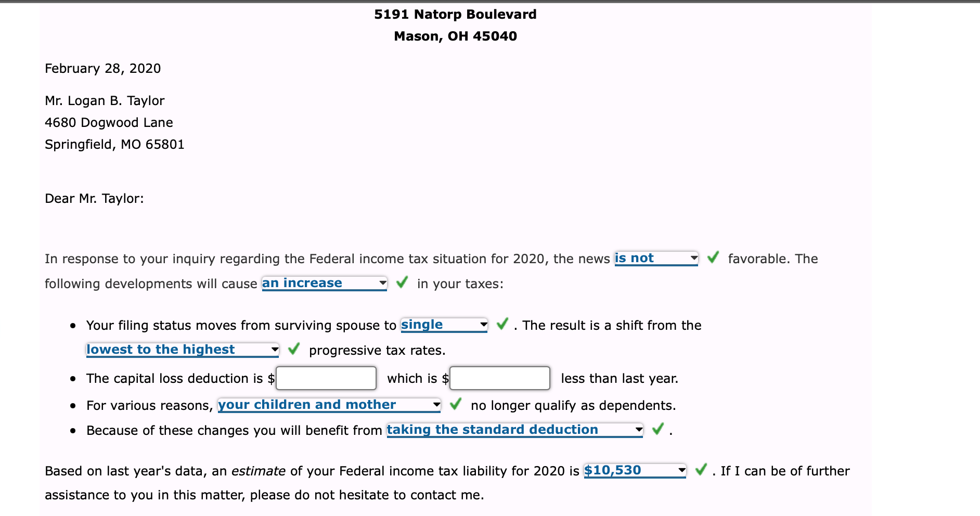Click the checkmark beside "taking the standard deduction"
This screenshot has width=980, height=516.
[658, 429]
